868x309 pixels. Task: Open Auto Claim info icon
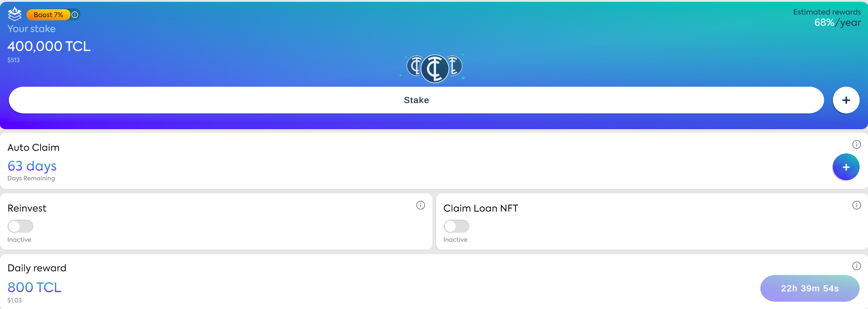pos(856,145)
